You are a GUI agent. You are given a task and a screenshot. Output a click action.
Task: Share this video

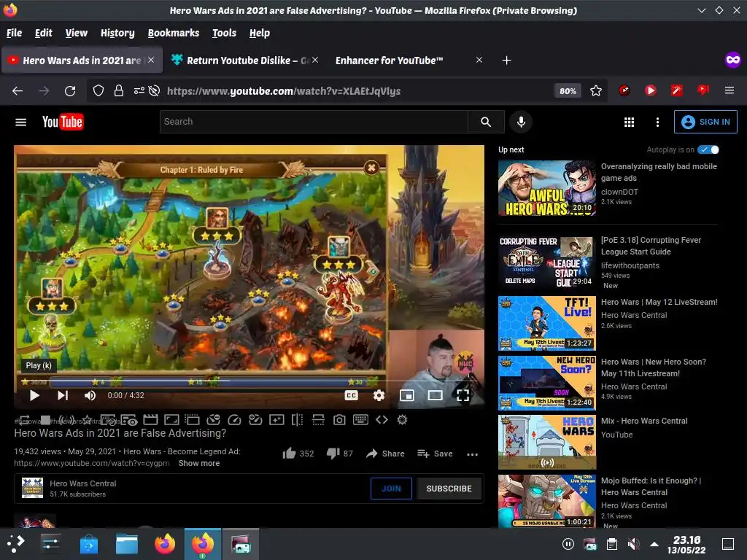point(385,454)
